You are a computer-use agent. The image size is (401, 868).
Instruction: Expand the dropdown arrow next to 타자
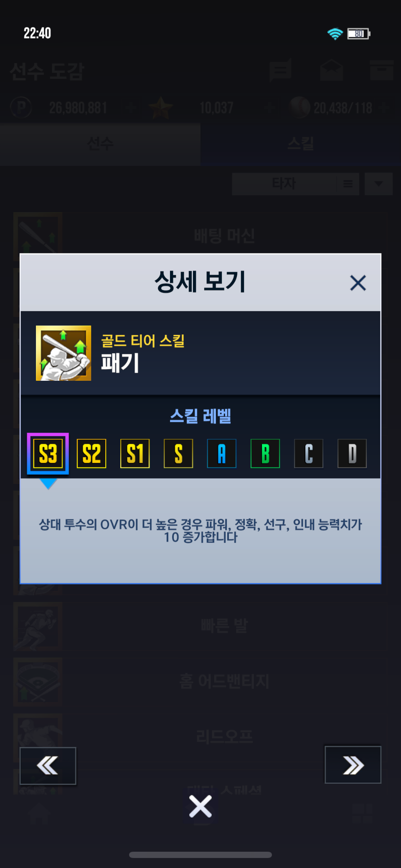(x=379, y=184)
